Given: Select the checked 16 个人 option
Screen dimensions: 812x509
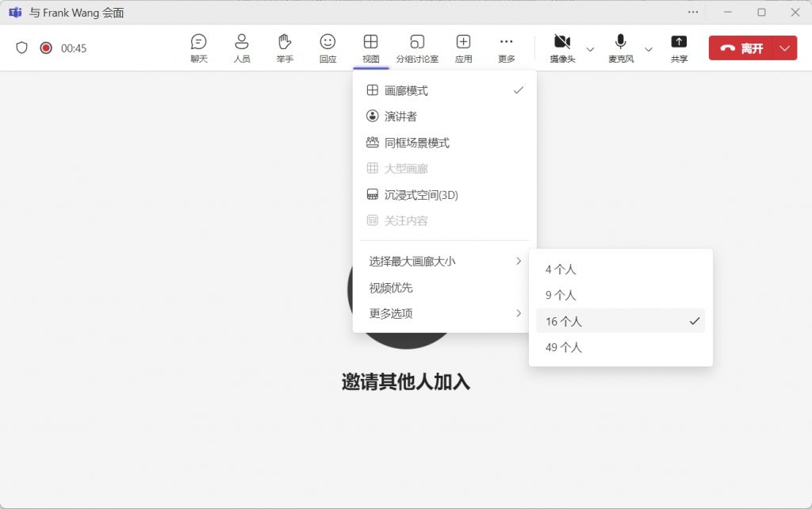Looking at the screenshot, I should (620, 321).
